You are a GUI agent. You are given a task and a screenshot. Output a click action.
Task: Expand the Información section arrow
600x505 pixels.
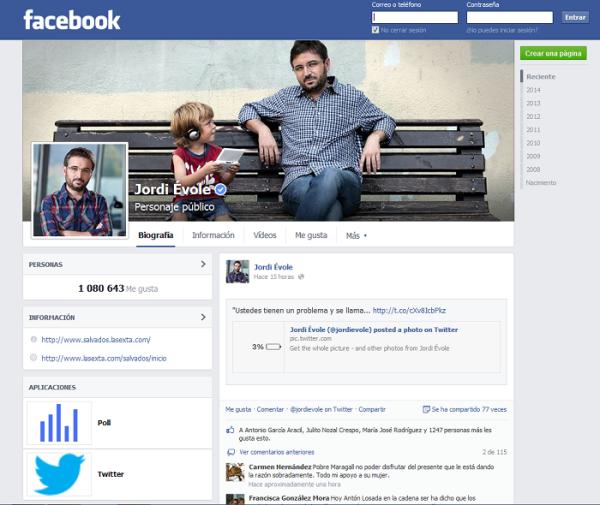(x=203, y=318)
